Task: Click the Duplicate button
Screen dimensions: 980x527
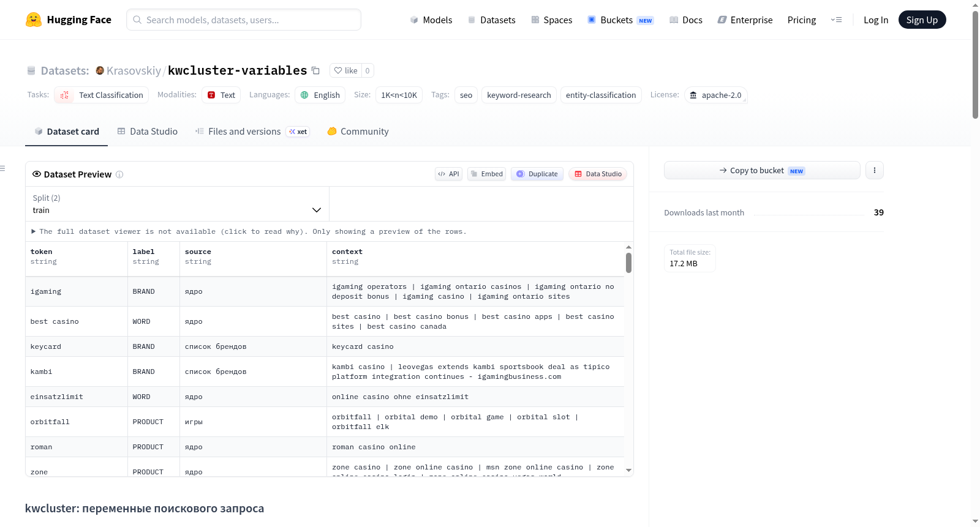Action: coord(537,174)
